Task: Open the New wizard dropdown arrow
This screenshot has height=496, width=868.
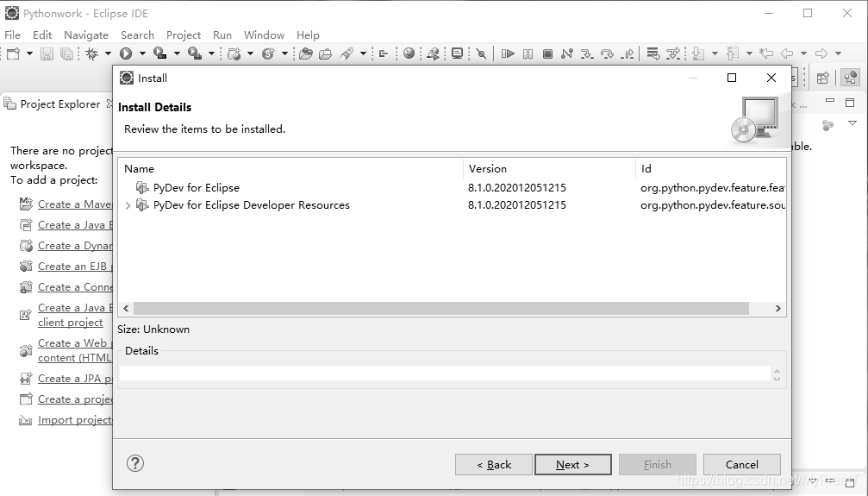Action: point(29,53)
